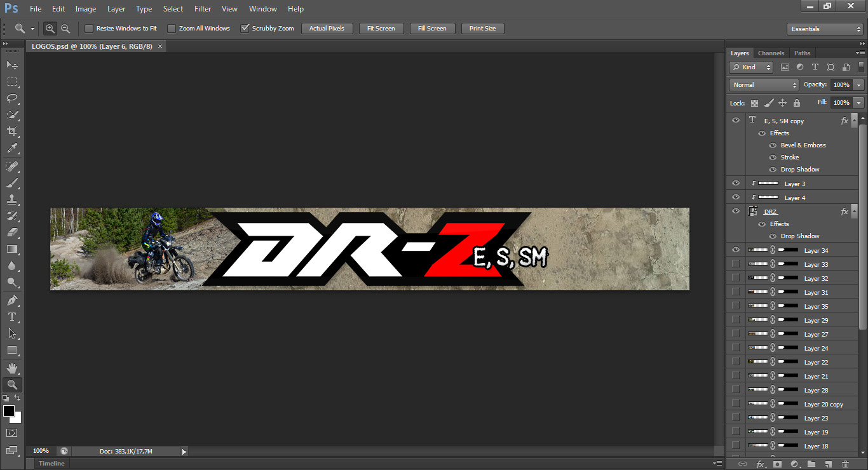Click the Zoom In magnifier option
This screenshot has height=470, width=868.
[x=50, y=29]
